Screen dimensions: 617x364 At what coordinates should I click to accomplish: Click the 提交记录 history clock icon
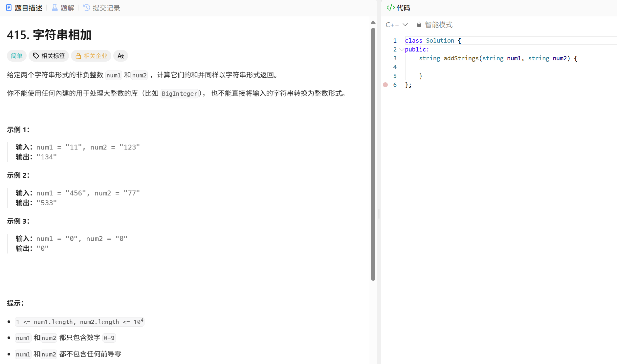pos(87,8)
